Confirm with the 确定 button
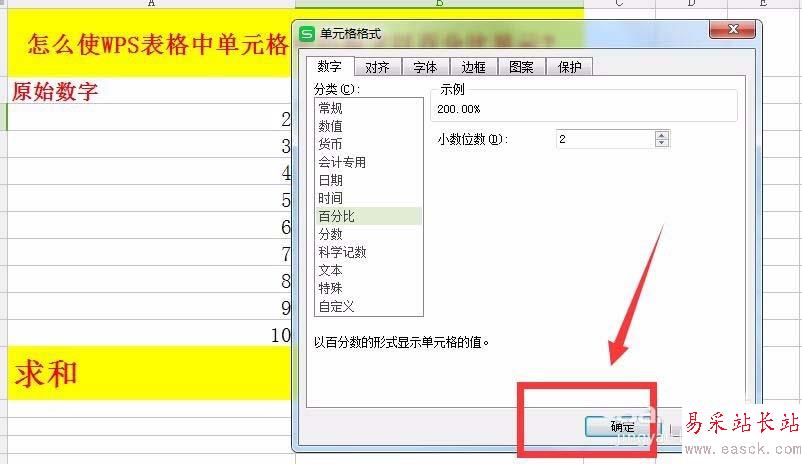Image resolution: width=802 pixels, height=464 pixels. coord(622,426)
